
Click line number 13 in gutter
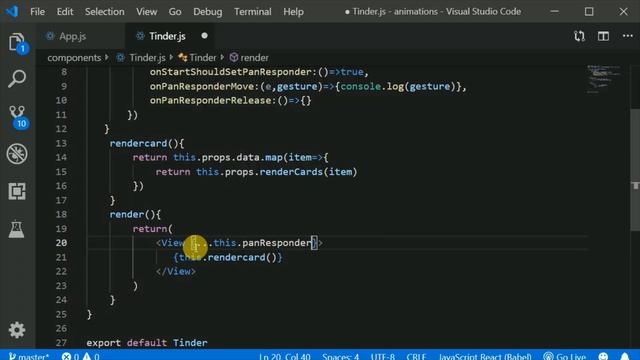coord(61,143)
